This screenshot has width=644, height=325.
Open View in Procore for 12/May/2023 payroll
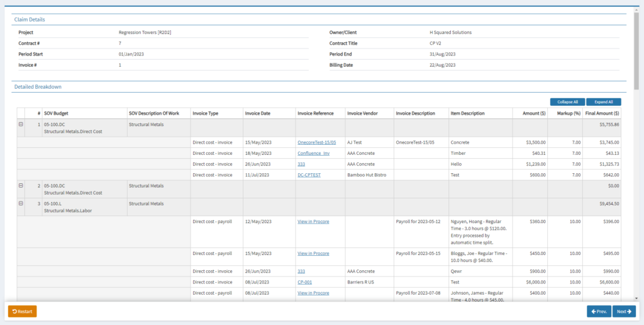coord(313,222)
